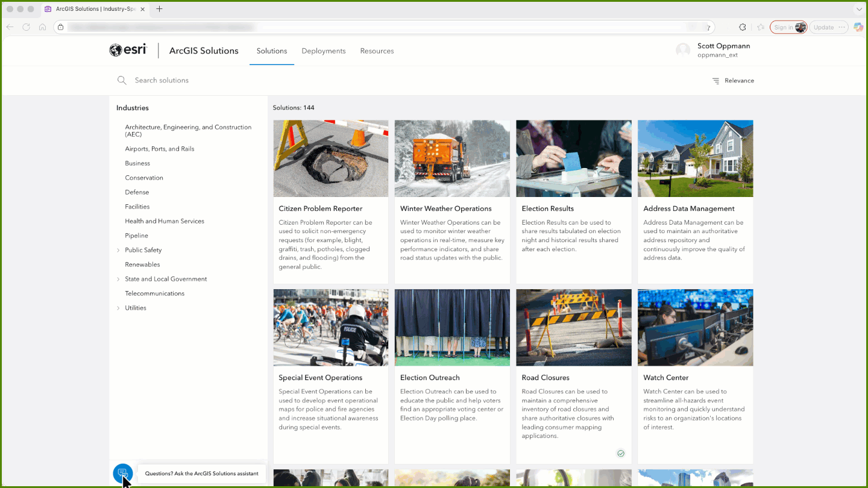Close the ArcGIS Solutions browser tab

(142, 9)
